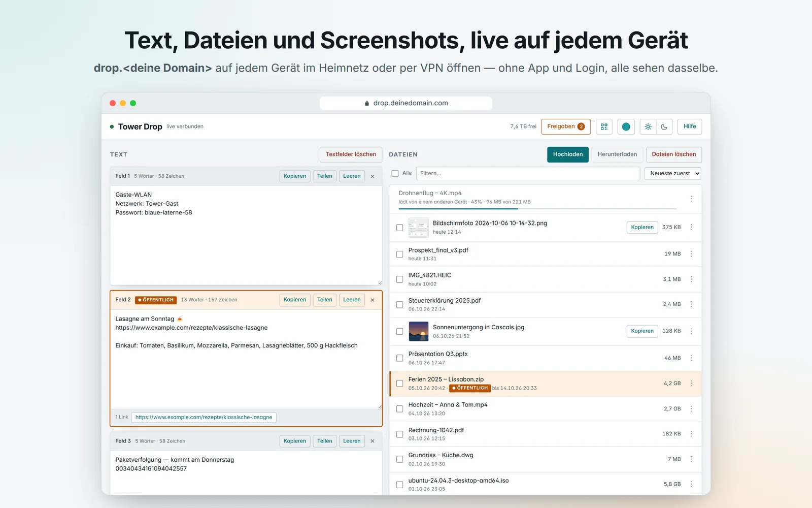Click Kopieren in Feld 1 header
The height and width of the screenshot is (508, 812).
click(295, 176)
